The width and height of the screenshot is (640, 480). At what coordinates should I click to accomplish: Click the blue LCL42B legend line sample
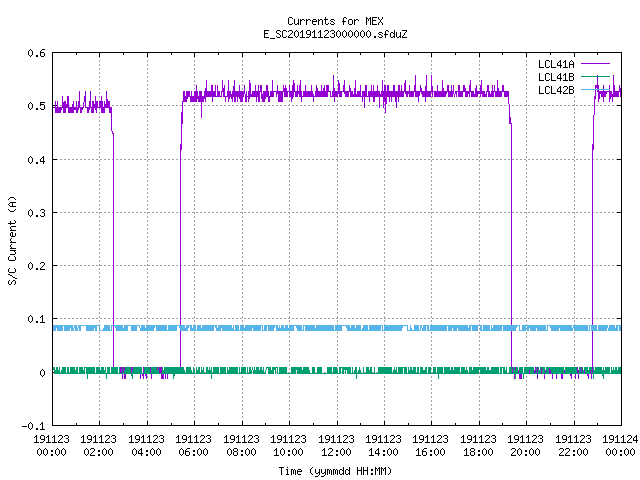[595, 89]
